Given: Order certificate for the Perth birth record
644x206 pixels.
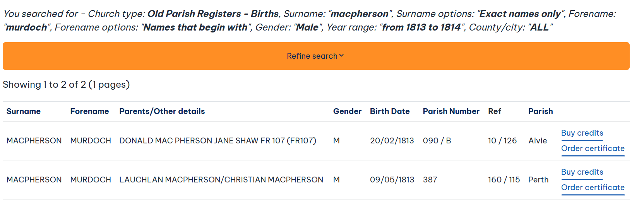Looking at the screenshot, I should pos(593,187).
